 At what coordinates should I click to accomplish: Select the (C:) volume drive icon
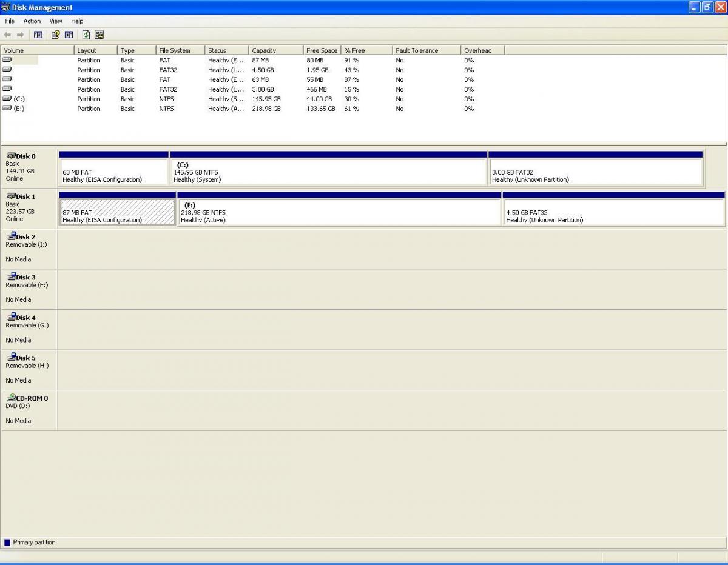(7, 99)
